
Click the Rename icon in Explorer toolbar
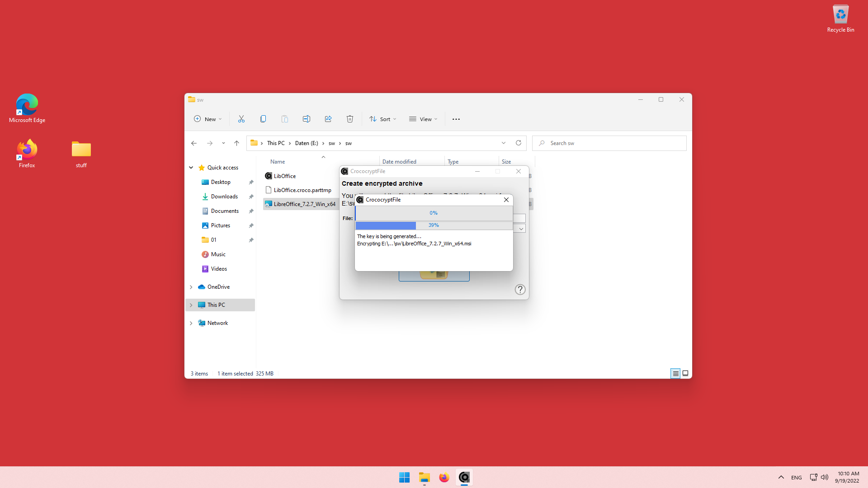coord(307,119)
